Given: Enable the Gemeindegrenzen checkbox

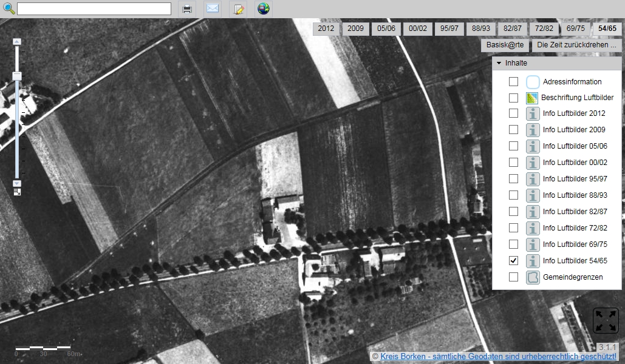Looking at the screenshot, I should (513, 277).
